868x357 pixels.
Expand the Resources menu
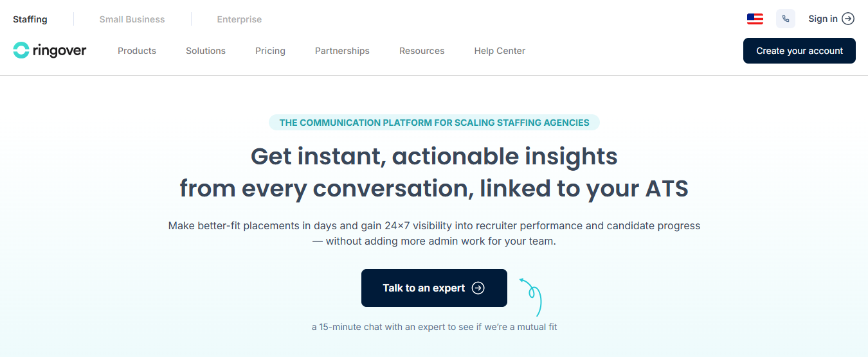[x=422, y=51]
